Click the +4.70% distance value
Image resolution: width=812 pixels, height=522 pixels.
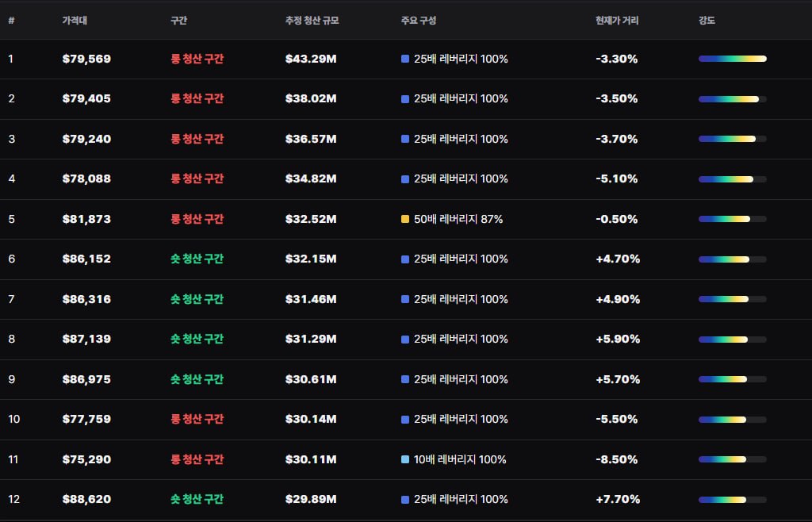(x=618, y=259)
